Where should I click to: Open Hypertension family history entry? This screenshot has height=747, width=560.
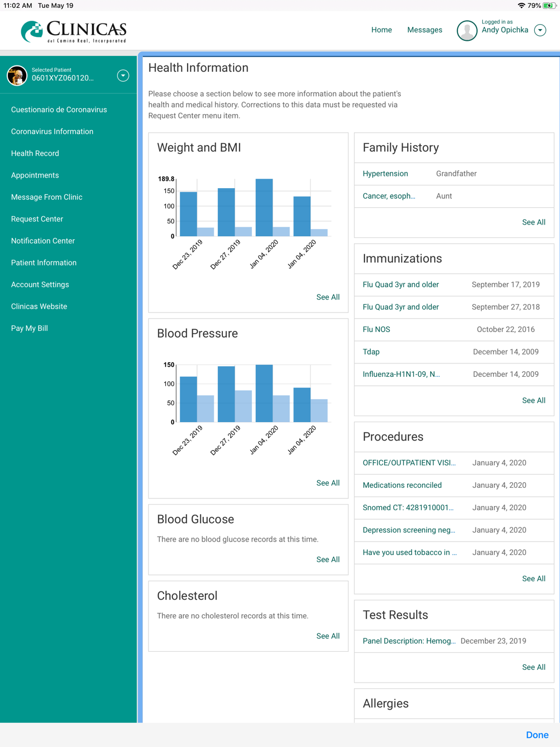385,174
